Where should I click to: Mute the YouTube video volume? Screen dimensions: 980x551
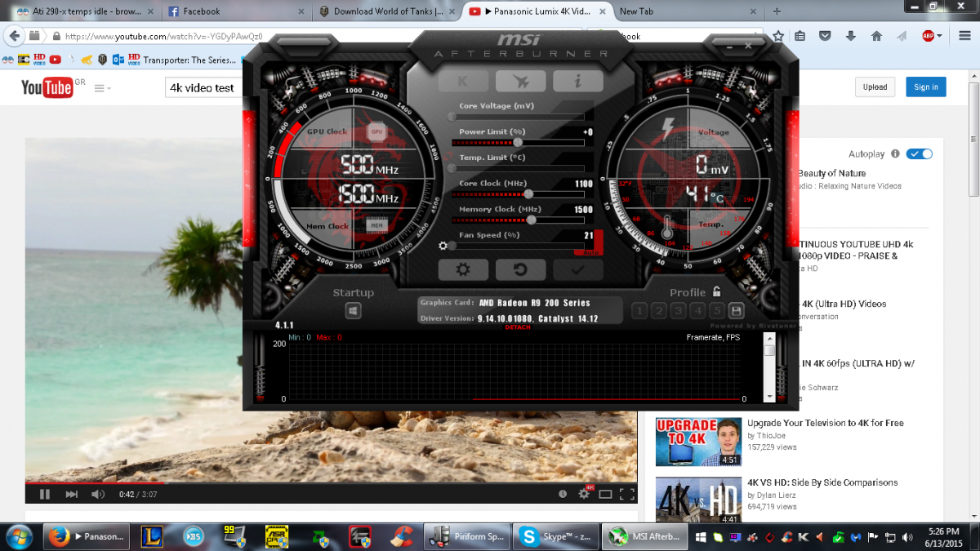pyautogui.click(x=98, y=494)
